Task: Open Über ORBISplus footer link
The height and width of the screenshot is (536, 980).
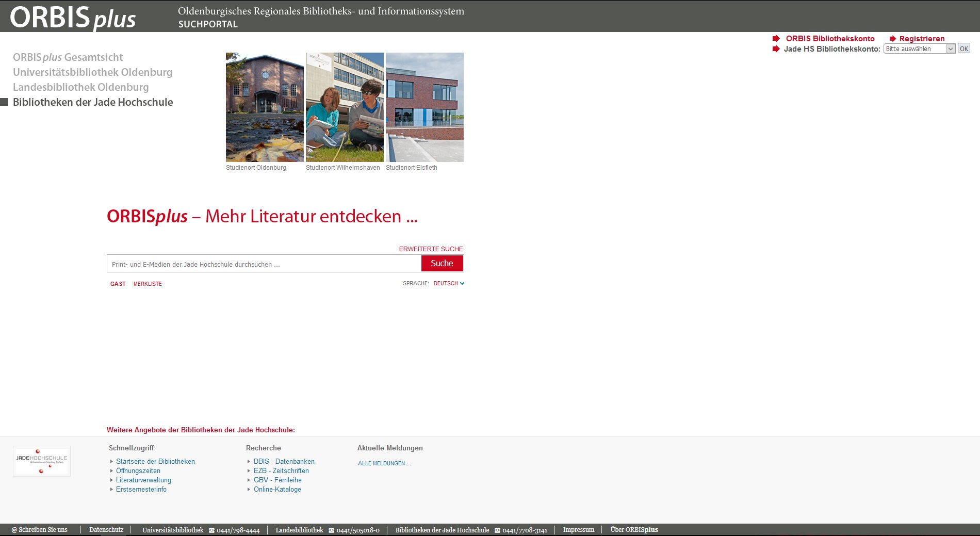Action: pyautogui.click(x=634, y=530)
